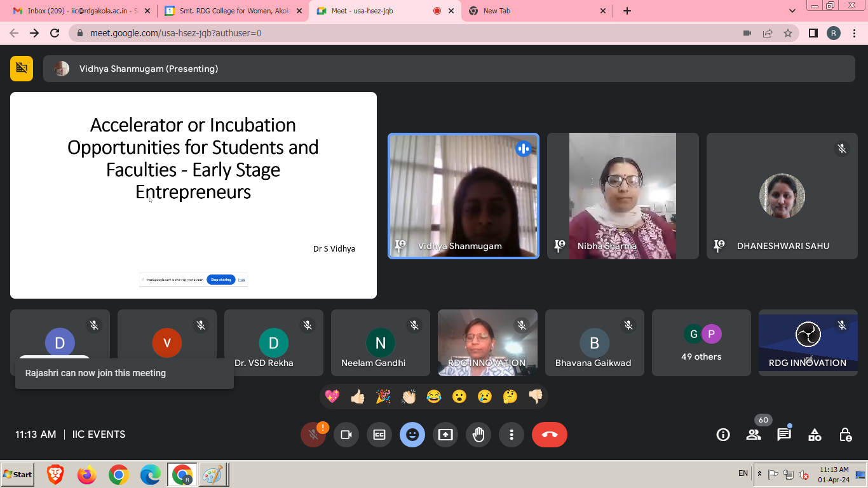Toggle the camera on or off

pos(346,435)
